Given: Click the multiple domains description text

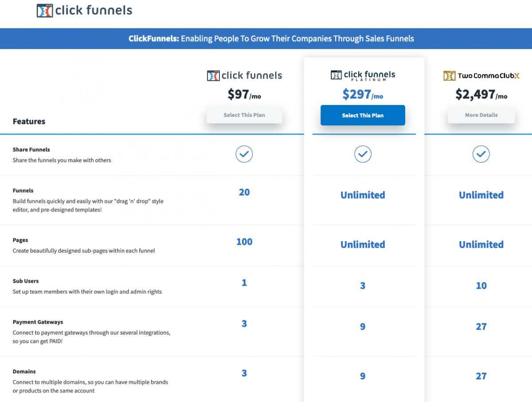Looking at the screenshot, I should click(x=90, y=386).
